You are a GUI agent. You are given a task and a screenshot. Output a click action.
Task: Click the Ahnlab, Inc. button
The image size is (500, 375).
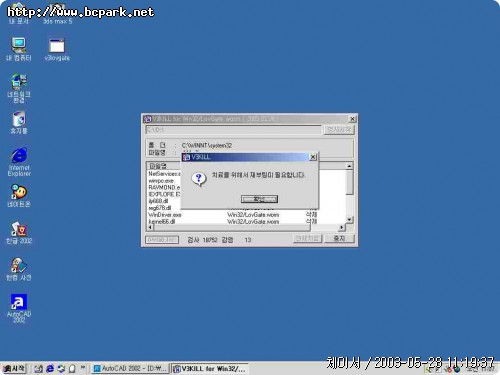tap(162, 240)
